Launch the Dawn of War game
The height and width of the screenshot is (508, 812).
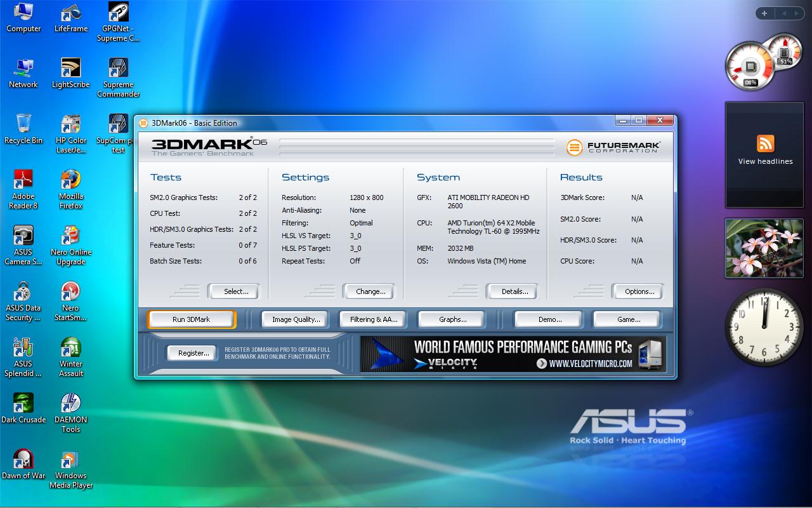(x=23, y=464)
